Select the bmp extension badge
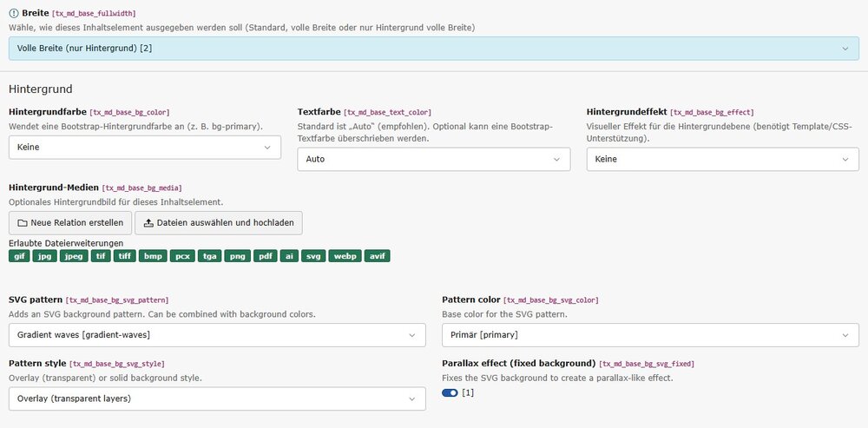 click(153, 256)
